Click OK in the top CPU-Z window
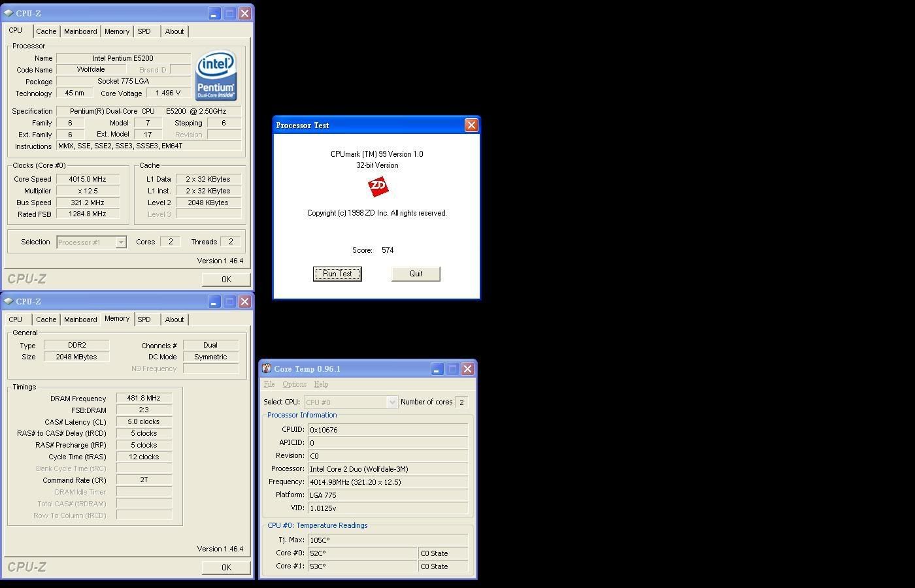Screen dimensions: 915x588 tap(226, 279)
